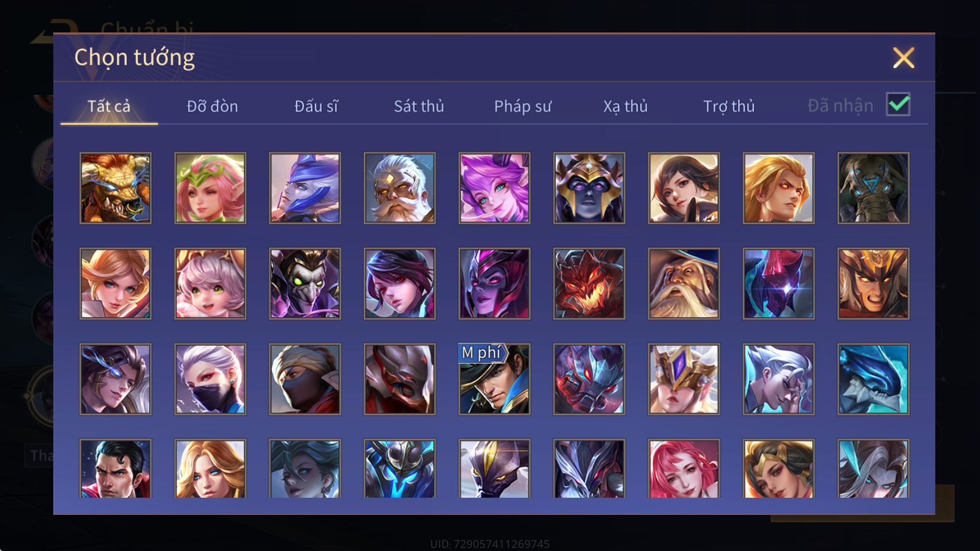Close the "Chọn tướng" dialog

click(x=903, y=58)
